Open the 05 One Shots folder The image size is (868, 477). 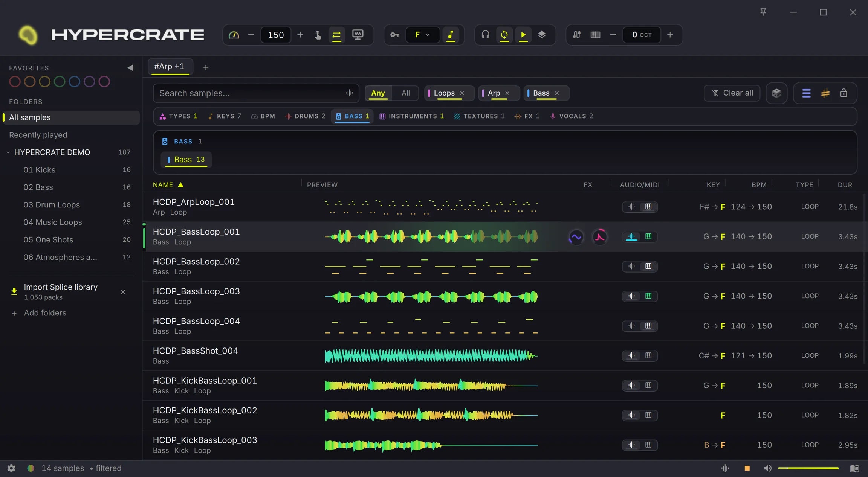click(x=48, y=240)
